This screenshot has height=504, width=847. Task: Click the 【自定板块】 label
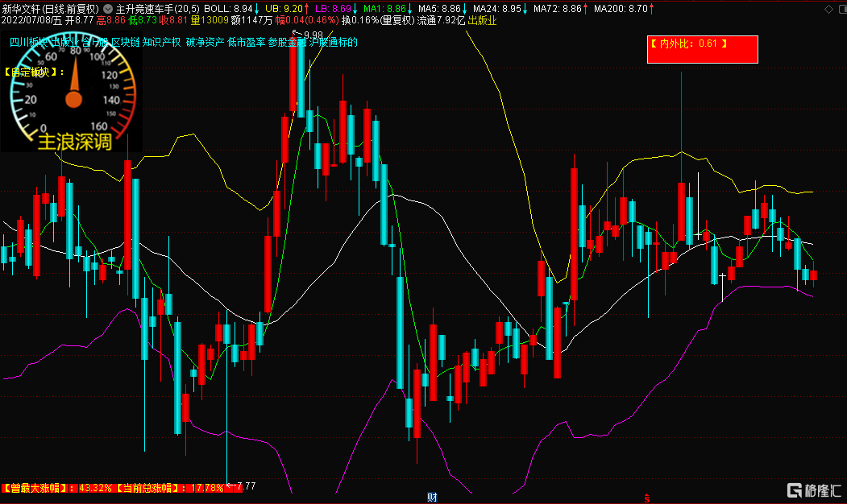coord(34,72)
